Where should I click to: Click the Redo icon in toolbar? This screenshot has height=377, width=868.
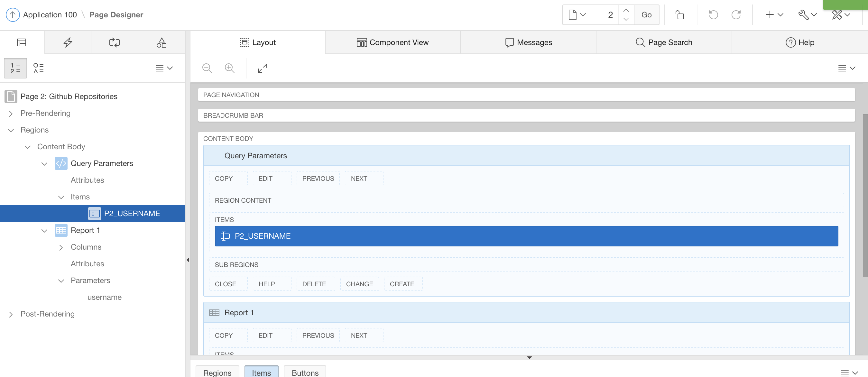pyautogui.click(x=736, y=15)
